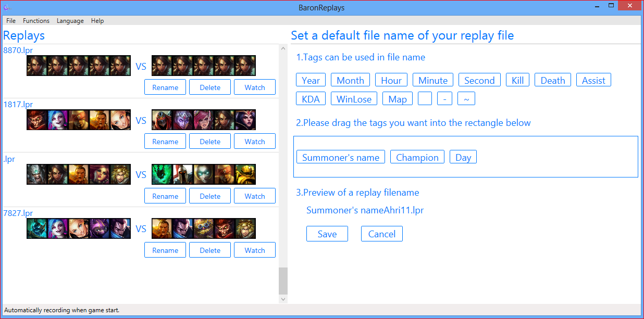Select the Map tag

[x=398, y=99]
